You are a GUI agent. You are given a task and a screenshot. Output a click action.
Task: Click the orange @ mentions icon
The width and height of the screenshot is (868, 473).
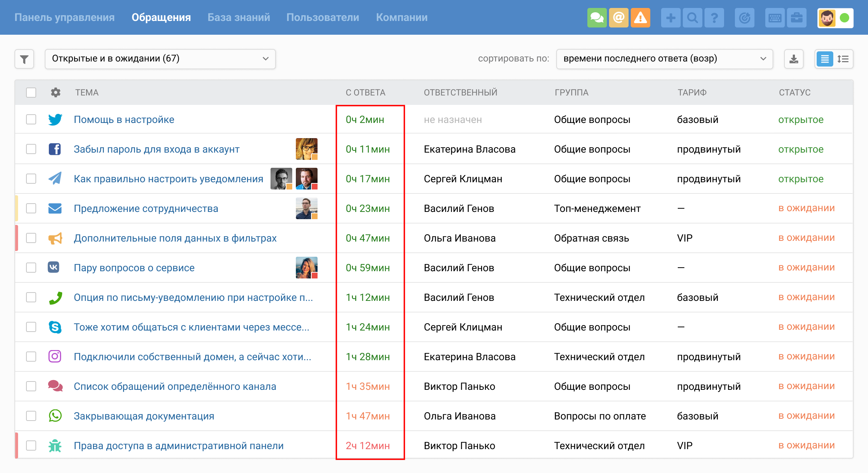[x=619, y=18]
